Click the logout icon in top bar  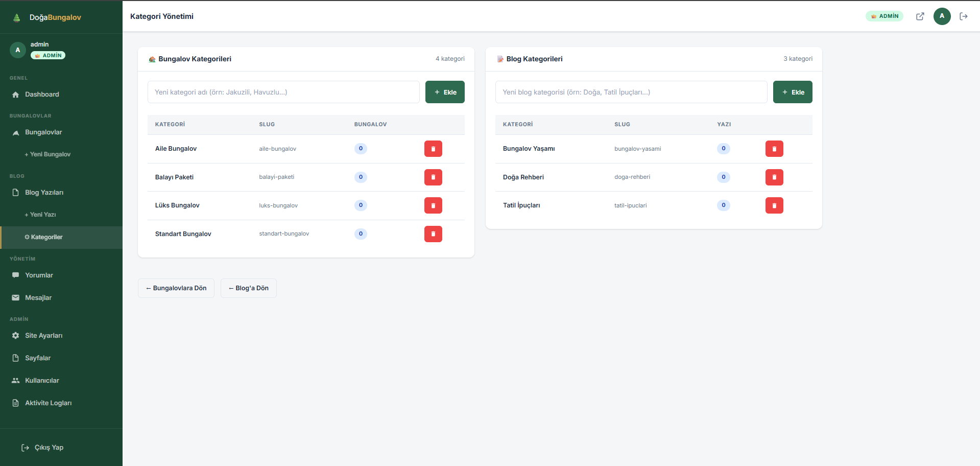point(963,16)
